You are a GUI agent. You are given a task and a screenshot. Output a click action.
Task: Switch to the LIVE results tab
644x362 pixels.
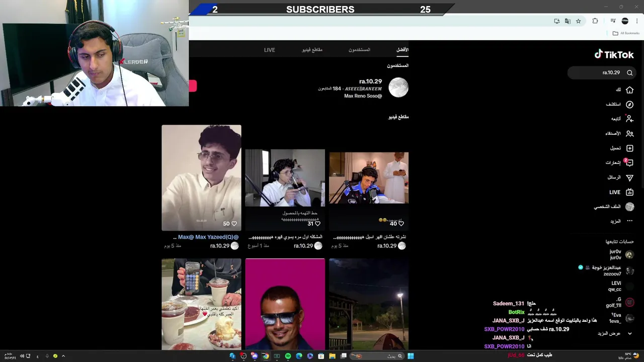pos(270,50)
